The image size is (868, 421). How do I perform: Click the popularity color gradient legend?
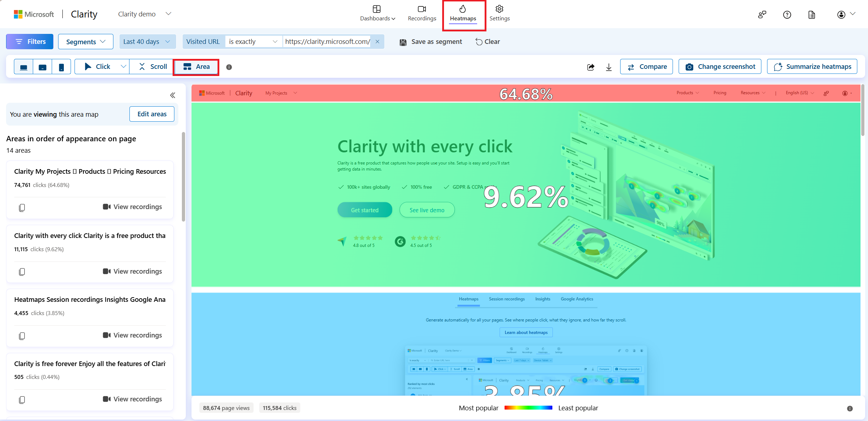(528, 408)
